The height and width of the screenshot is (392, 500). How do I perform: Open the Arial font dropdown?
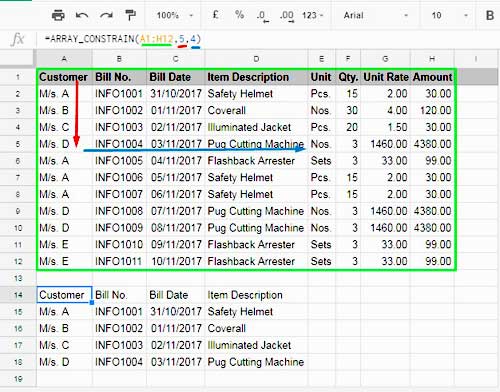pyautogui.click(x=376, y=15)
